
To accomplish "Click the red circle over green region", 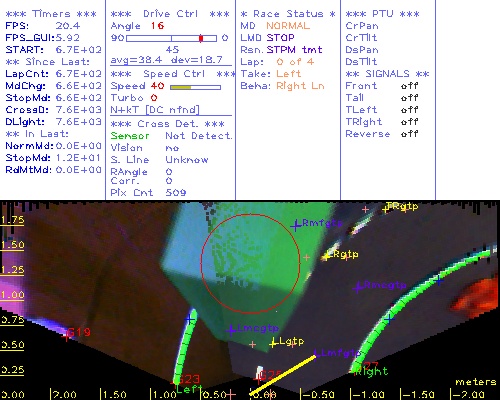I will [x=250, y=263].
